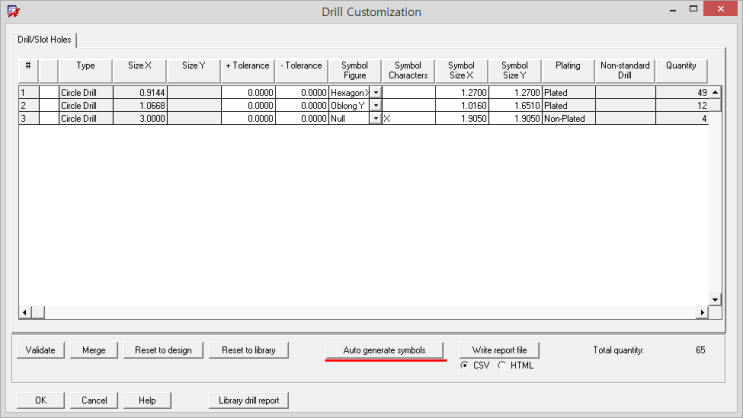
Task: Click the Size Y column header
Action: click(x=194, y=71)
